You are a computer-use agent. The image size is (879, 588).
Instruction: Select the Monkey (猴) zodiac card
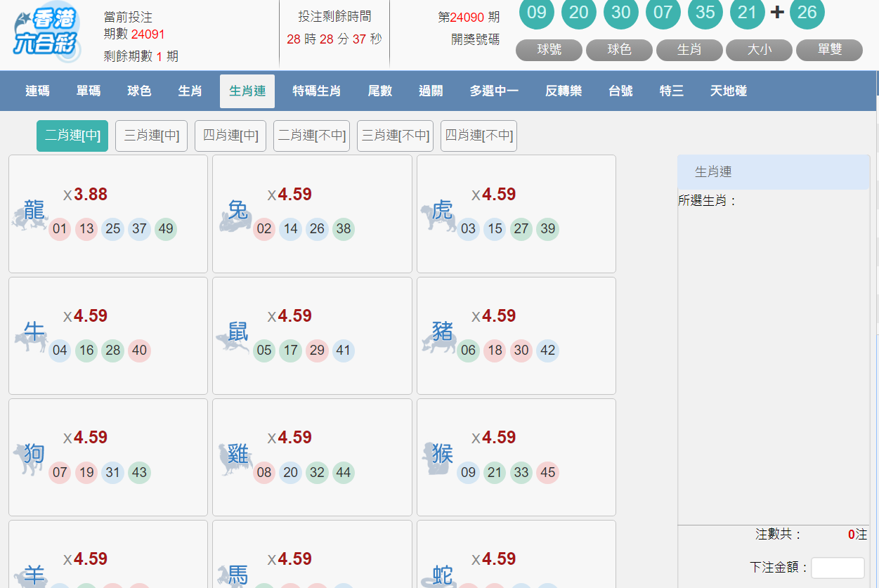[516, 457]
